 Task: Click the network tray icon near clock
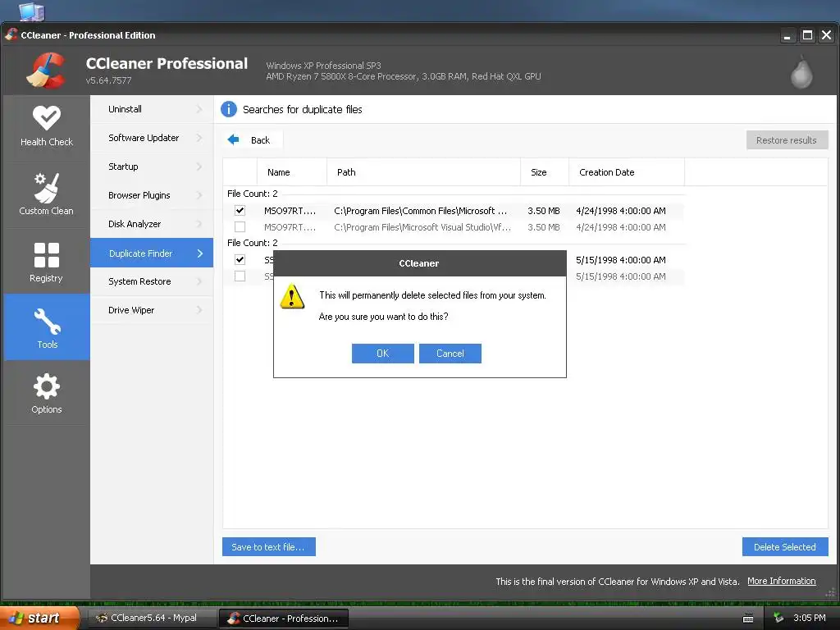click(x=778, y=618)
